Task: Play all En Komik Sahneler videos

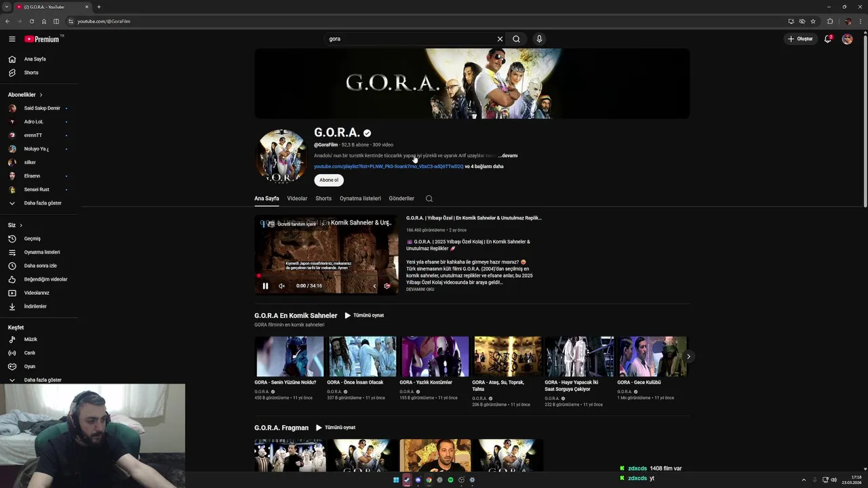Action: (x=364, y=315)
